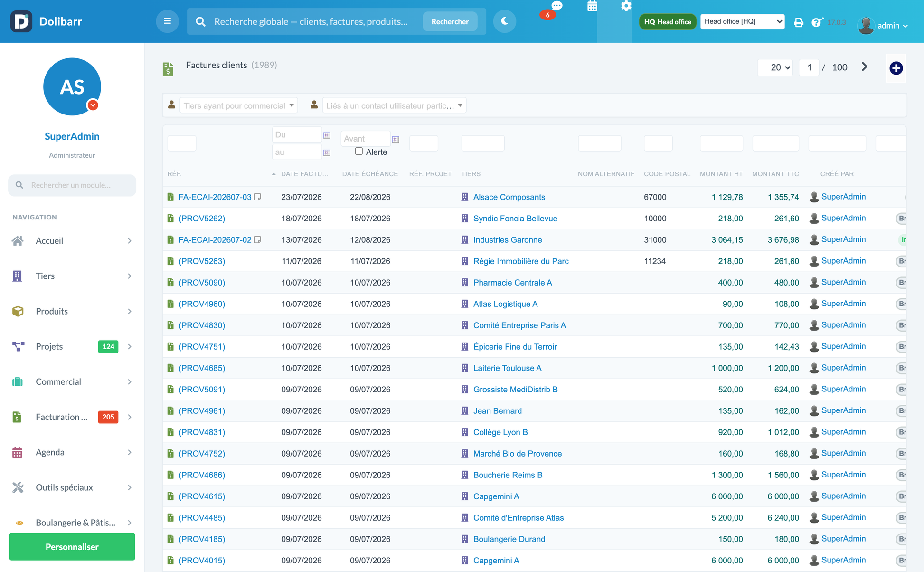Open customer Pharmacie Centrale A
The height and width of the screenshot is (572, 924).
coord(513,283)
